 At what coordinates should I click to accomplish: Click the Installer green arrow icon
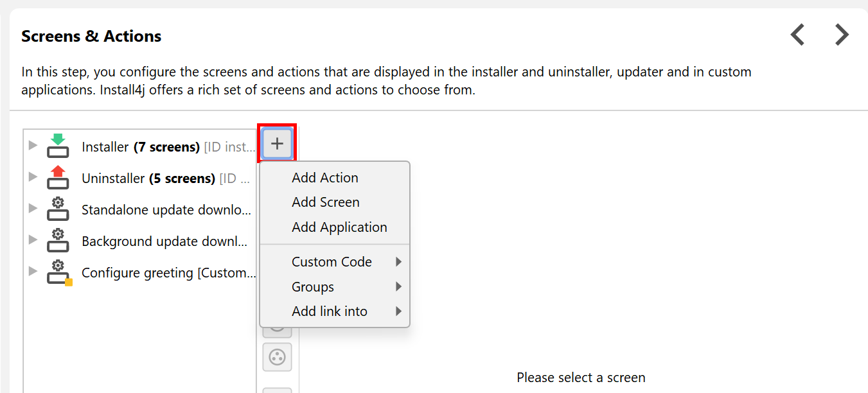[58, 146]
